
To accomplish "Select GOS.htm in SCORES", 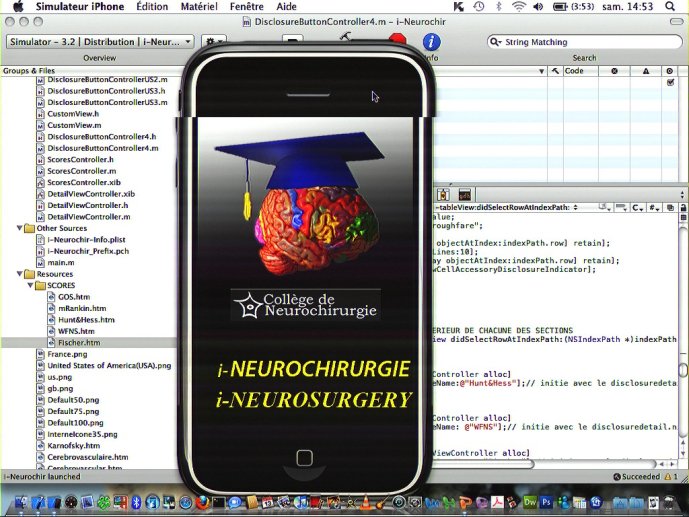I will point(74,296).
